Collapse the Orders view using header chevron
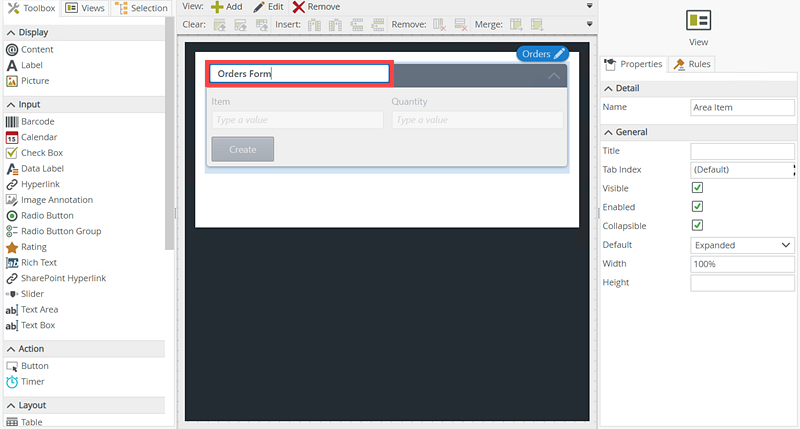The image size is (800, 429). 554,76
